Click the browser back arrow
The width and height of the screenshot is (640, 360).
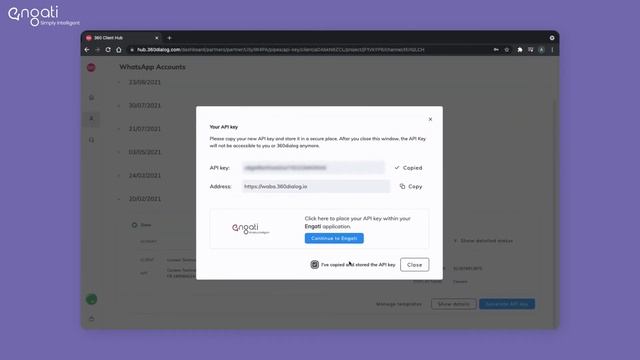pos(87,50)
